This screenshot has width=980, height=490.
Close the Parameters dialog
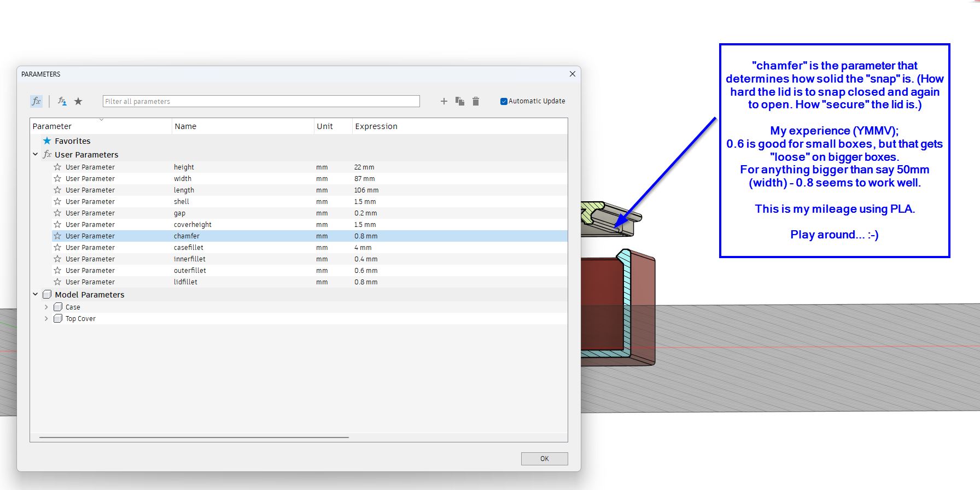[x=573, y=74]
